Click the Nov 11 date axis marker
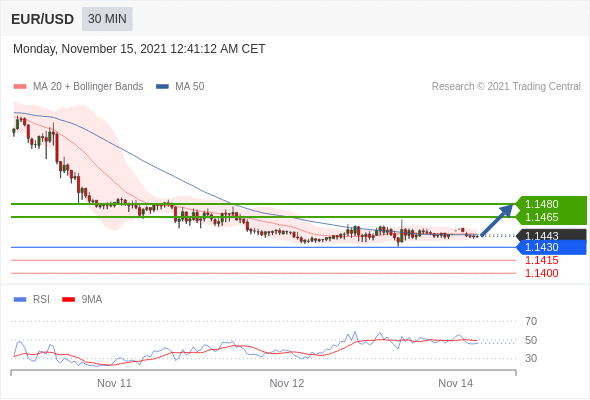 pyautogui.click(x=114, y=383)
